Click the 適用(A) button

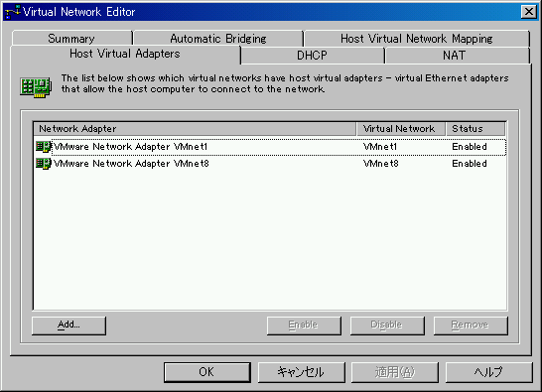point(395,372)
